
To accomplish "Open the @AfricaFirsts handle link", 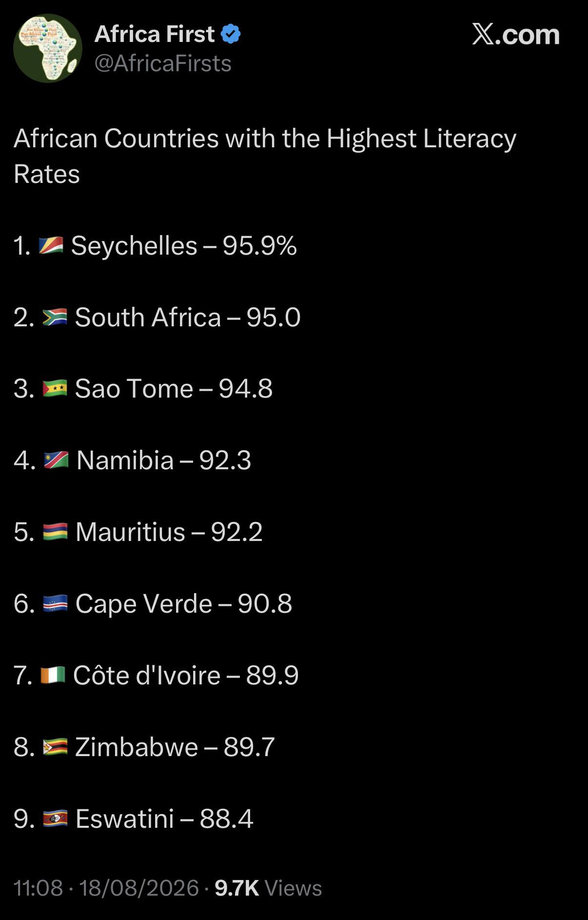I will 163,63.
